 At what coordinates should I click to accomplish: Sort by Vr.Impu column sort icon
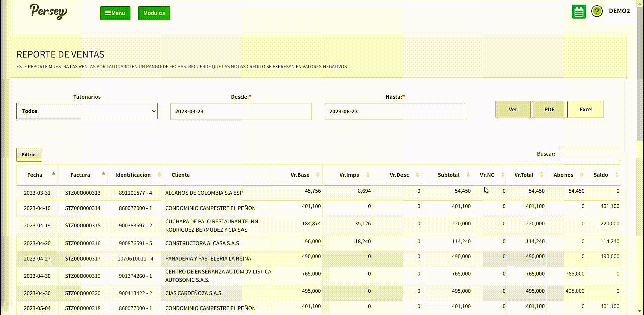coord(368,175)
